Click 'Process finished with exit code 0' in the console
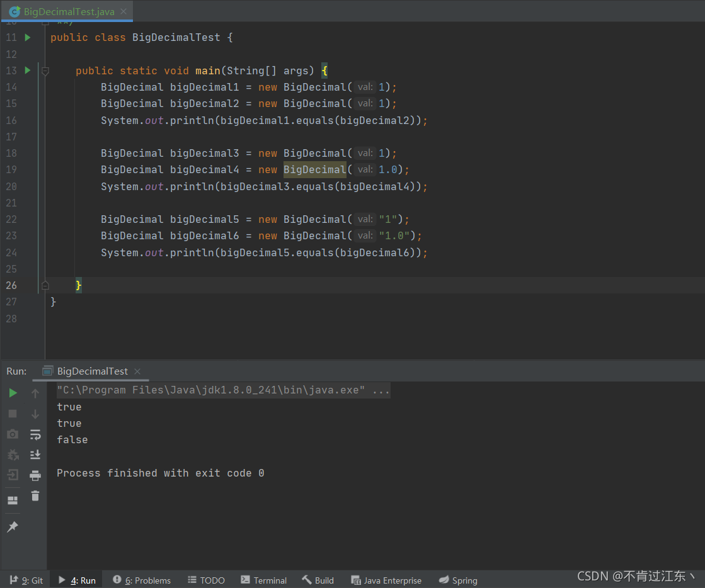Viewport: 705px width, 588px height. click(161, 473)
